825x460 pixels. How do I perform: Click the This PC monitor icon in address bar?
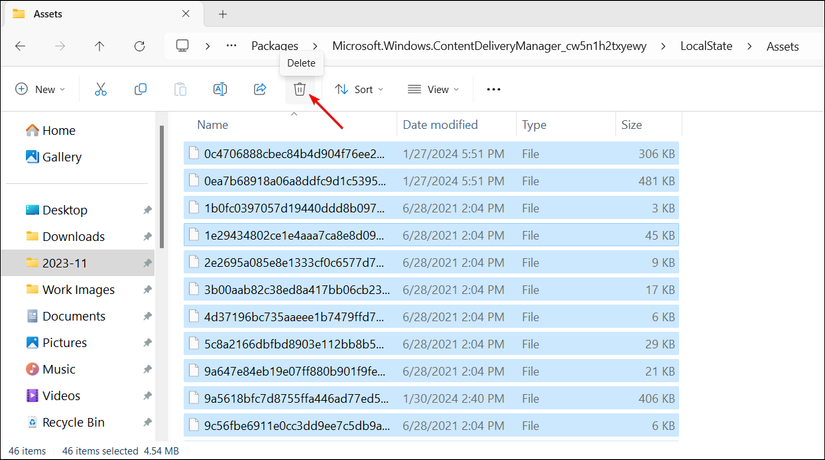(182, 46)
